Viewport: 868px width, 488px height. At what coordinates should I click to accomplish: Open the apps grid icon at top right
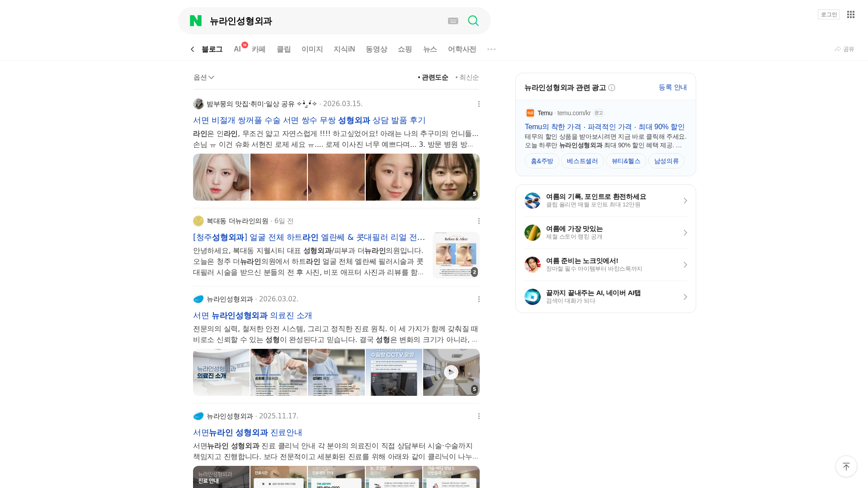(x=851, y=14)
